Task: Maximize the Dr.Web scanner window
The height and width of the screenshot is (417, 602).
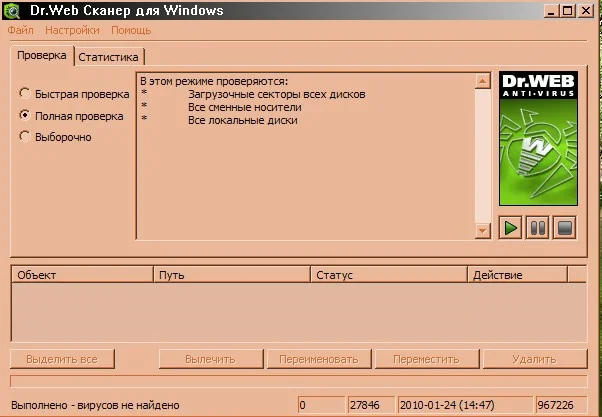Action: click(568, 11)
